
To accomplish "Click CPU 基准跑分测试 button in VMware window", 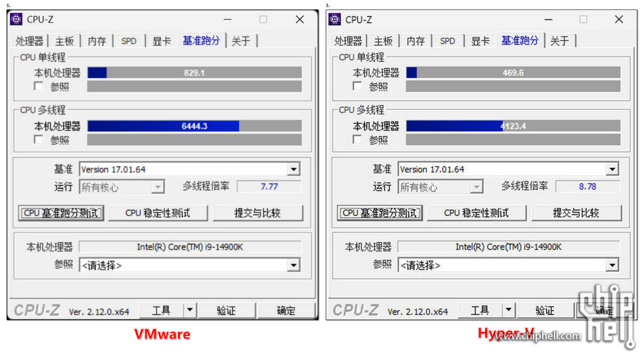I will [60, 213].
